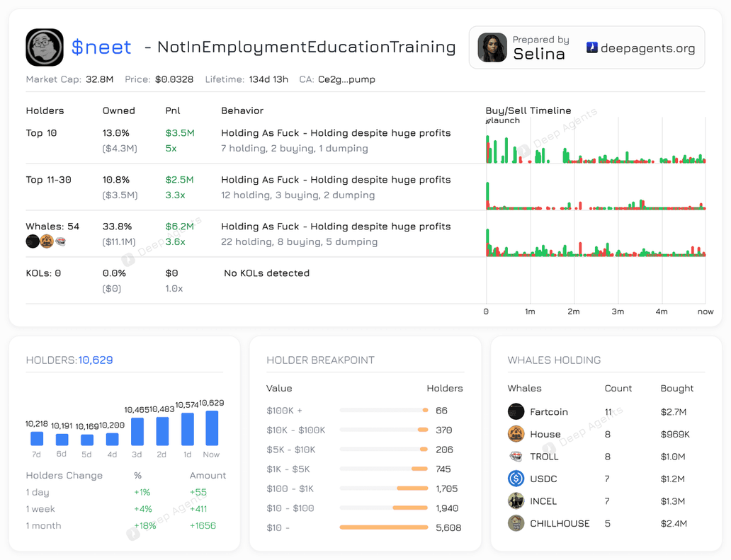The image size is (731, 560).
Task: Click Selina's profile picture
Action: tap(492, 47)
